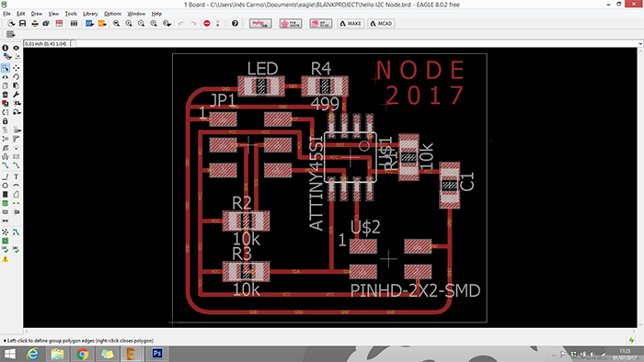Select the Text tool
This screenshot has width=644, height=362.
(16, 176)
